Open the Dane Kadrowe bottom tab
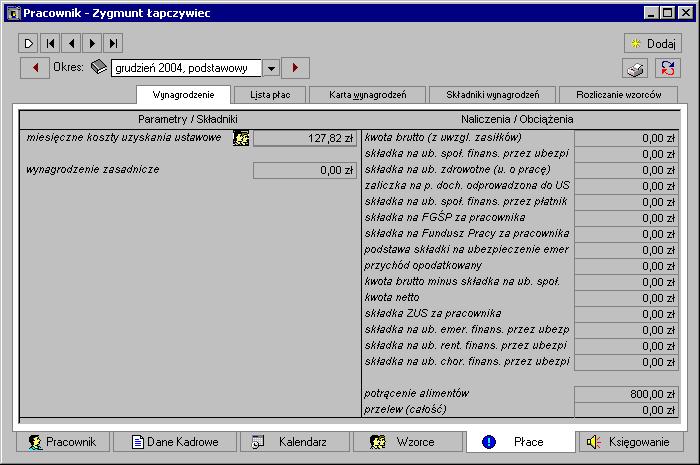The width and height of the screenshot is (700, 465). click(x=175, y=442)
